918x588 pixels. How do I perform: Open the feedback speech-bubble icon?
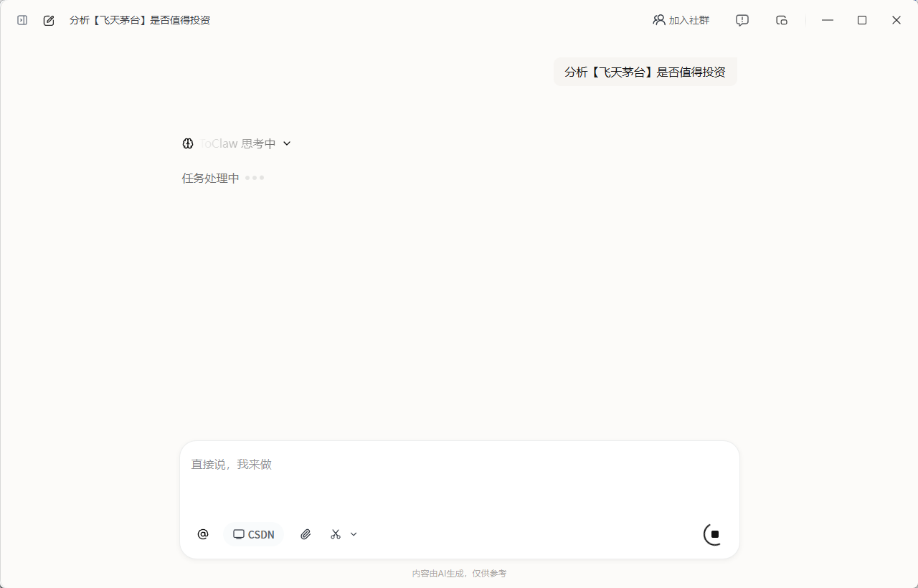[x=742, y=20]
